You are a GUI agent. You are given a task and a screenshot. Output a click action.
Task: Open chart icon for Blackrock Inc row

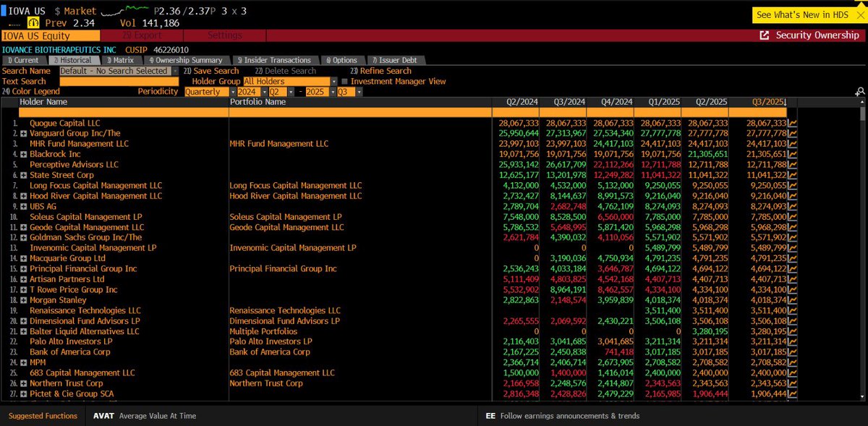point(792,155)
